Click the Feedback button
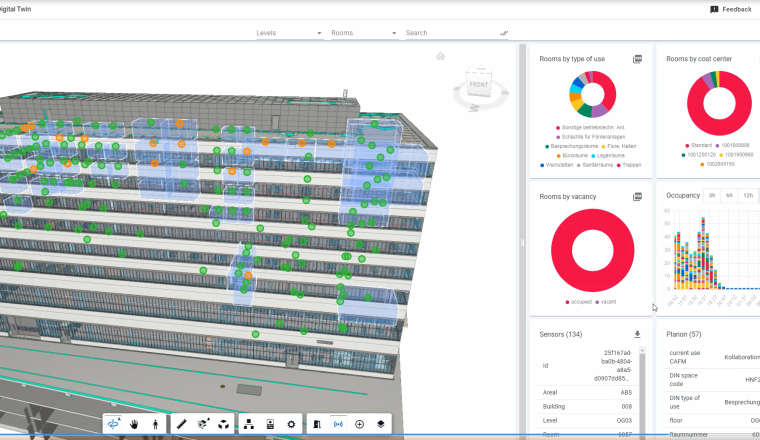 click(x=730, y=9)
